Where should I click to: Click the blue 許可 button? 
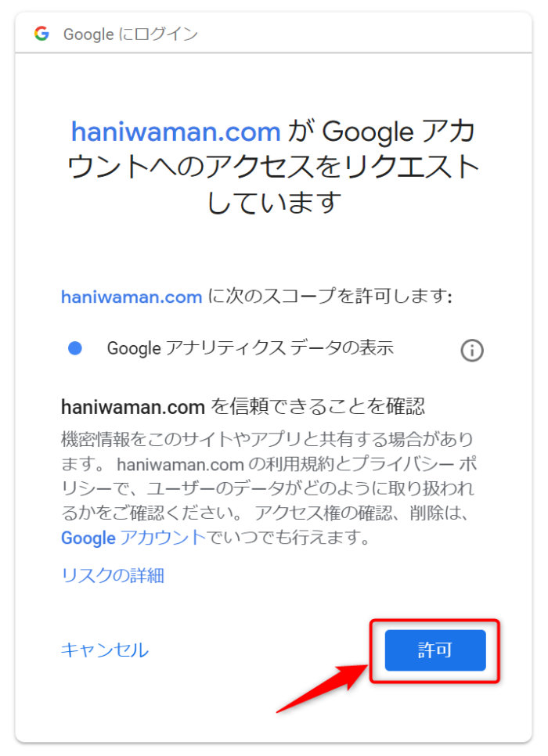click(435, 650)
